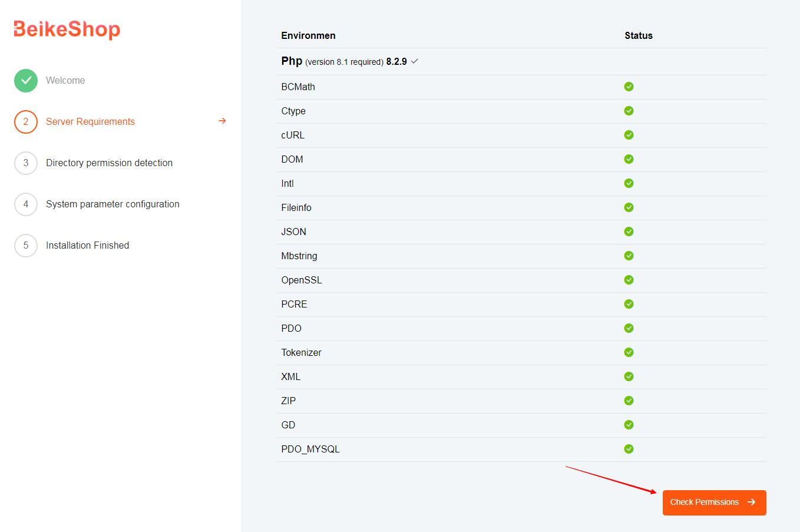Viewport: 800px width, 532px height.
Task: Select Server Requirements step label
Action: tap(90, 122)
